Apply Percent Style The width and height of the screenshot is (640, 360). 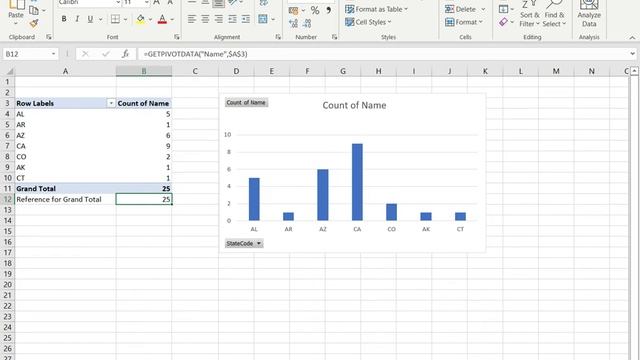[x=315, y=11]
